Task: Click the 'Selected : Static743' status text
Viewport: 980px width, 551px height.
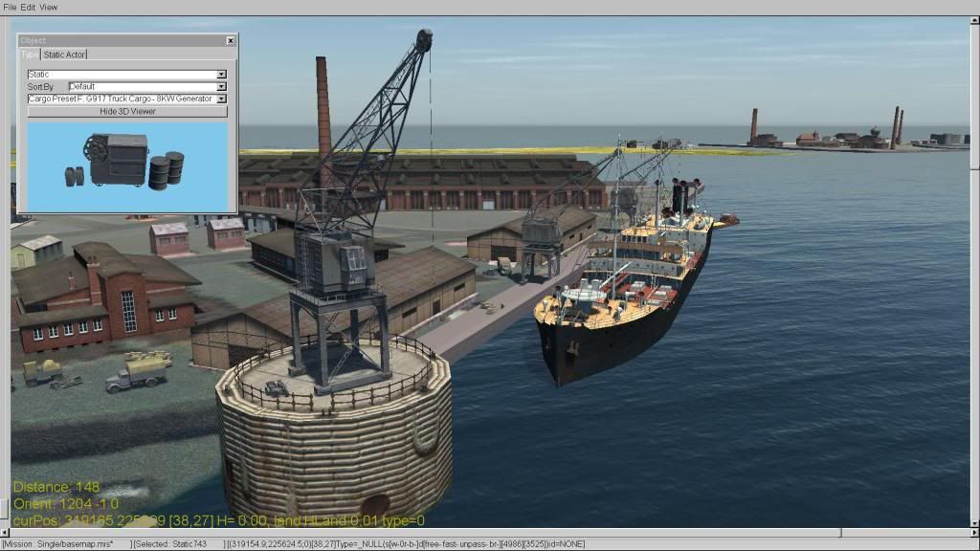Action: click(x=170, y=544)
